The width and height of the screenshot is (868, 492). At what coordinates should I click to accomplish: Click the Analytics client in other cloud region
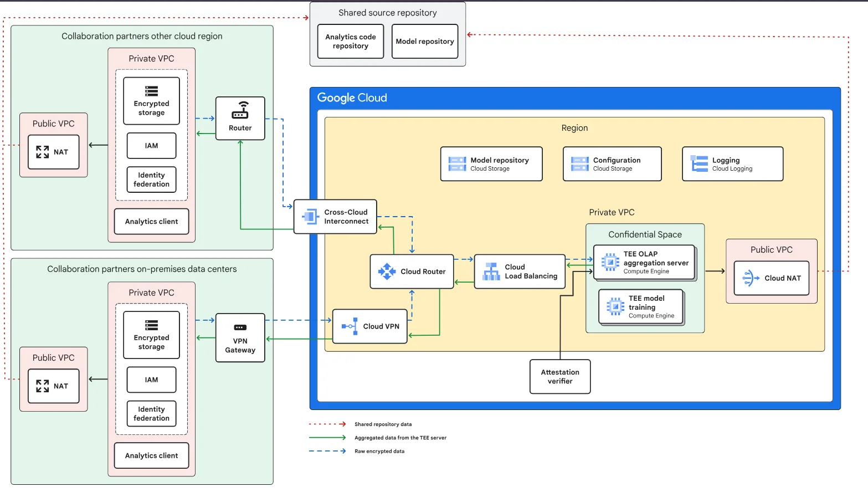pos(151,221)
